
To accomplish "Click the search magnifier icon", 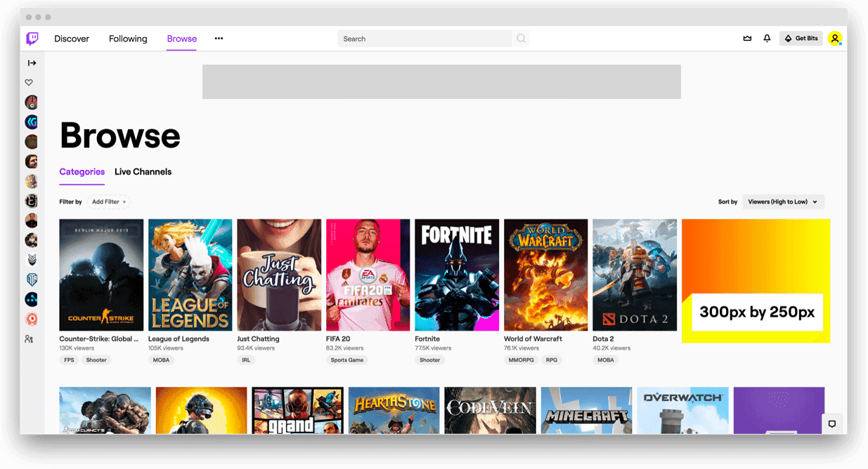I will click(x=521, y=39).
